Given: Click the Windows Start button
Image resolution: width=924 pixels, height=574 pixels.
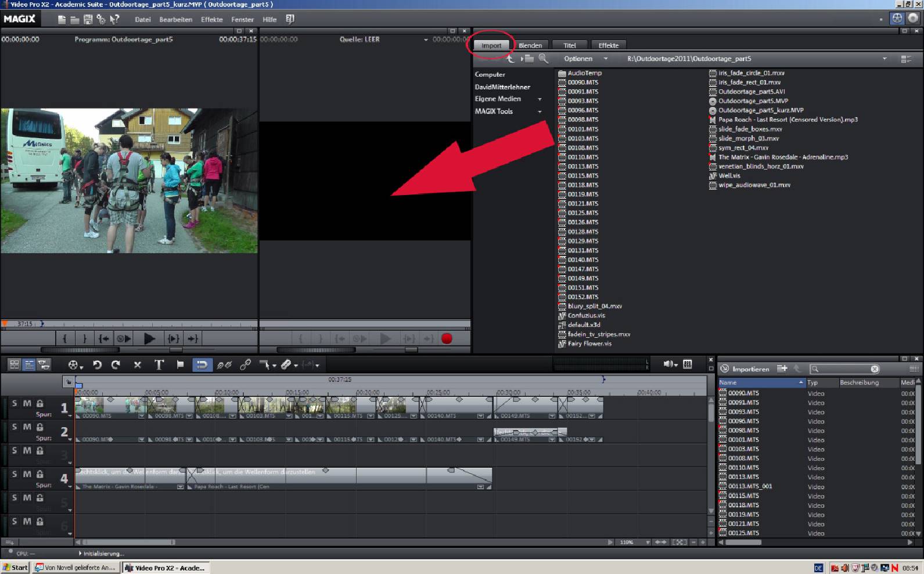Looking at the screenshot, I should point(15,568).
